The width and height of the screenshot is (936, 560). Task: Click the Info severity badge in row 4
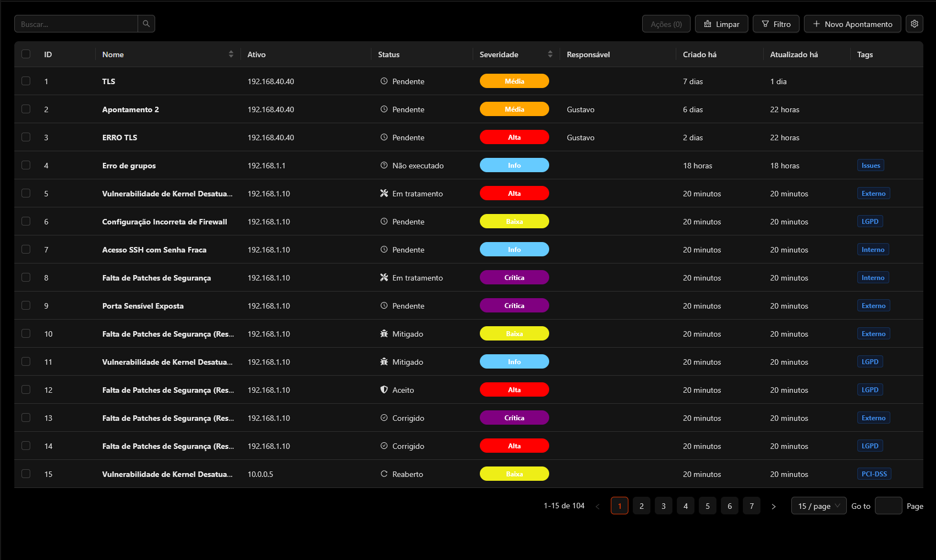tap(514, 165)
